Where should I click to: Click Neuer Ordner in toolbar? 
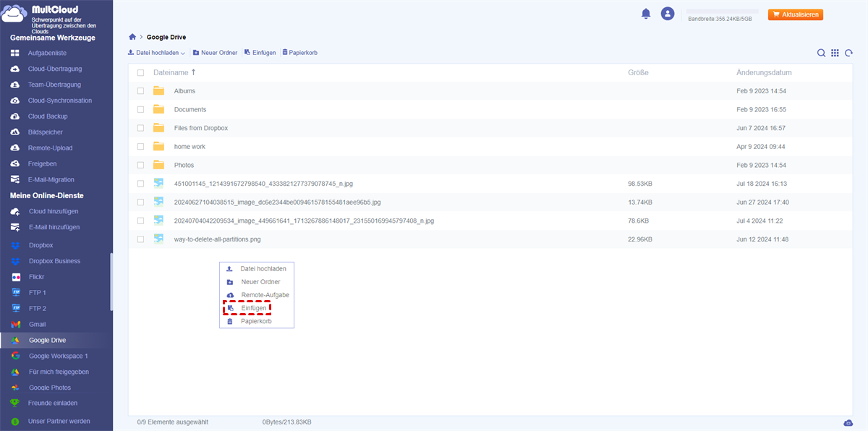coord(215,53)
